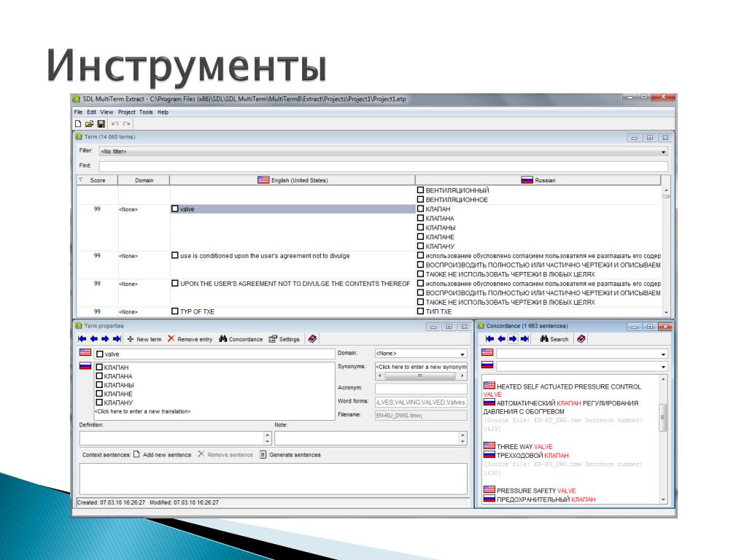The height and width of the screenshot is (560, 747).
Task: Click Russian flag icon beside translations list
Action: click(85, 366)
